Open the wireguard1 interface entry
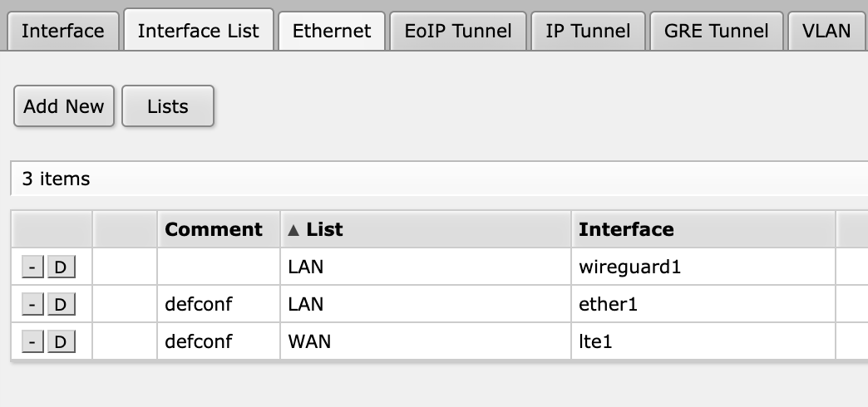 [x=624, y=267]
